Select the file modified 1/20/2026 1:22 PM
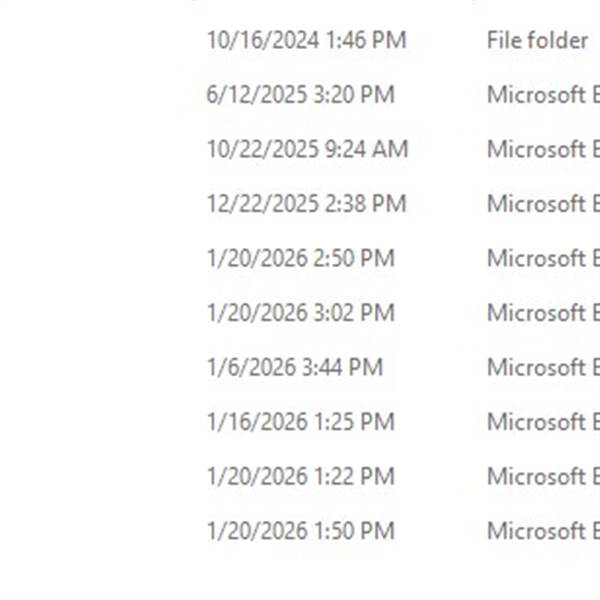This screenshot has width=600, height=600. (x=300, y=476)
